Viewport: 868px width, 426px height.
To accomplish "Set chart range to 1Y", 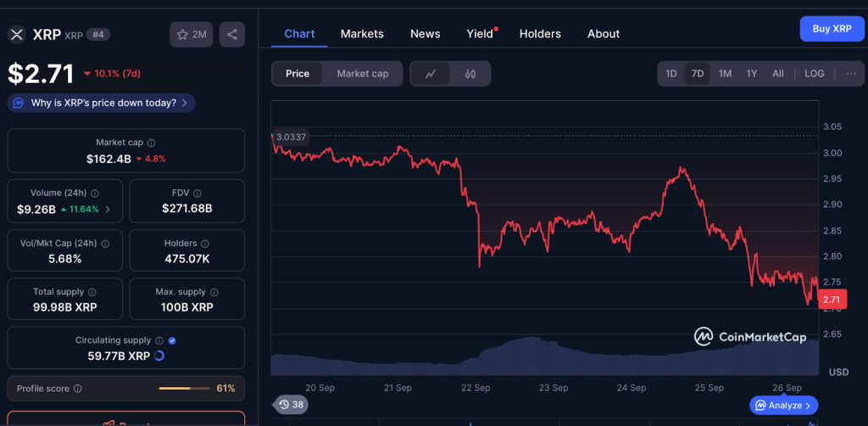I will (x=751, y=74).
